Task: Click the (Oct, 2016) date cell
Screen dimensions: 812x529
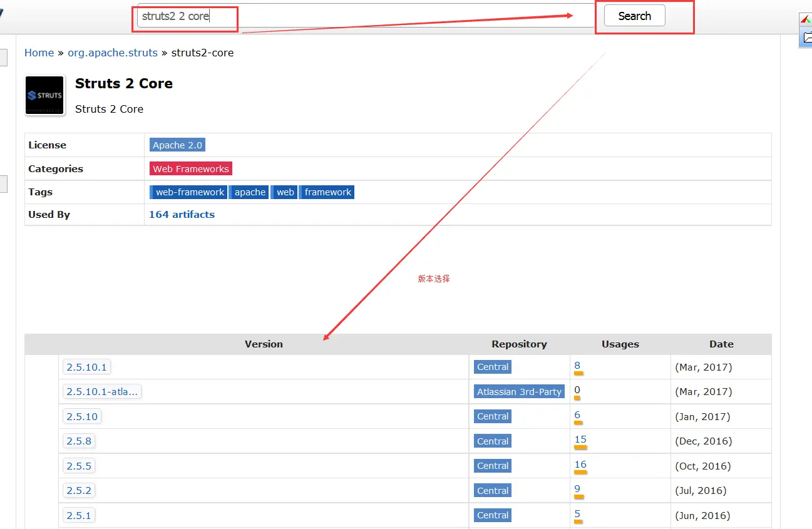Action: 702,466
